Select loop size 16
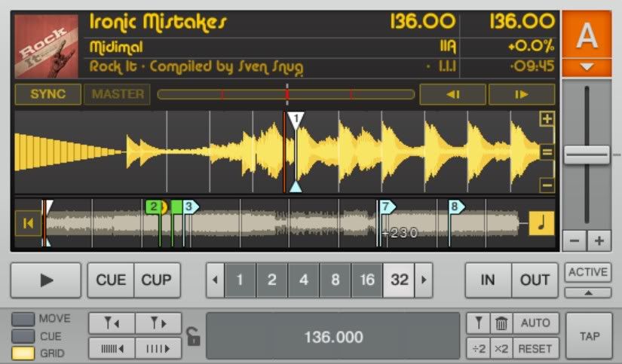The height and width of the screenshot is (364, 622). (367, 280)
